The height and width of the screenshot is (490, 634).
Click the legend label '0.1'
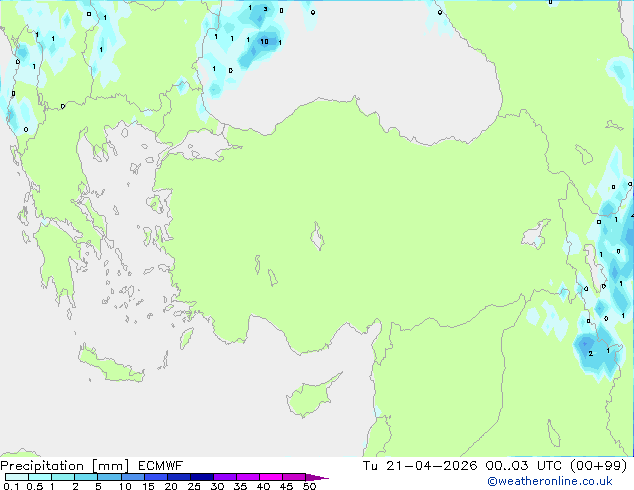11,486
